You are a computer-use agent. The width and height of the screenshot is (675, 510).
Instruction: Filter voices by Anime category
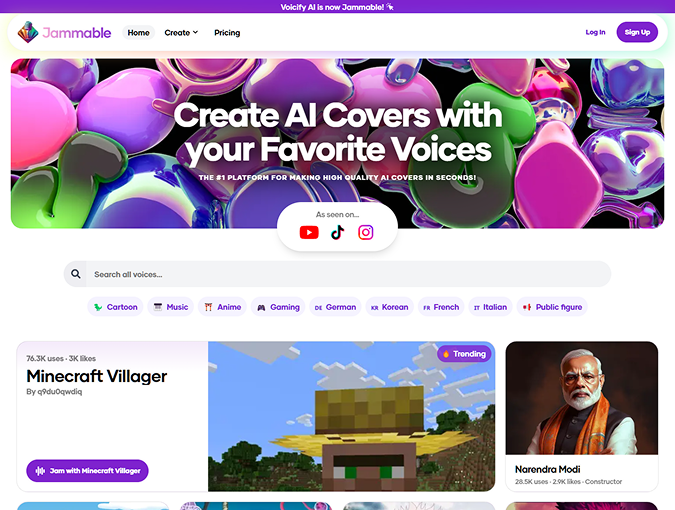(x=222, y=307)
